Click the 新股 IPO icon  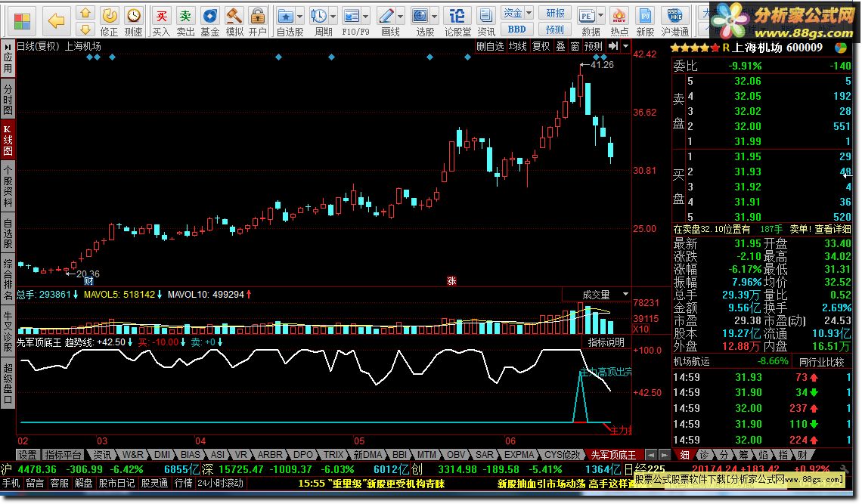pos(645,15)
